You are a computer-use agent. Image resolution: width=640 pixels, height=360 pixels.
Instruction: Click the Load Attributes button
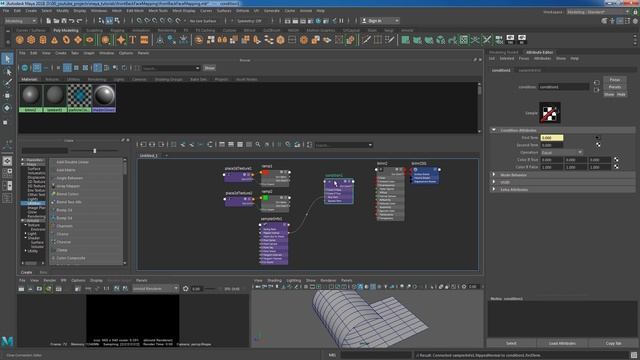tap(562, 343)
